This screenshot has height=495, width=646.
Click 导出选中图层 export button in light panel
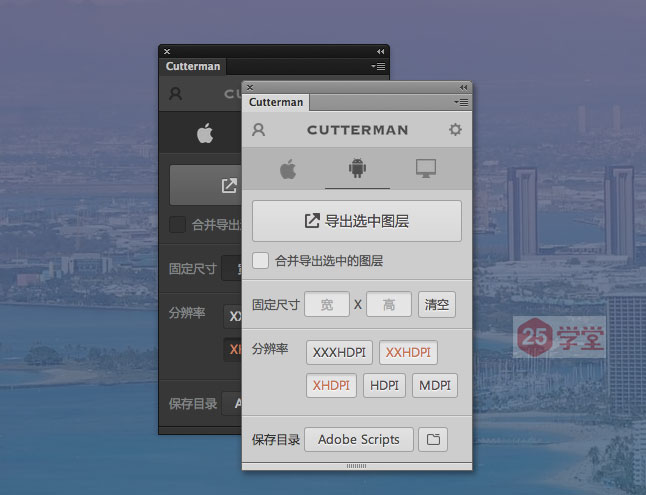pyautogui.click(x=357, y=221)
